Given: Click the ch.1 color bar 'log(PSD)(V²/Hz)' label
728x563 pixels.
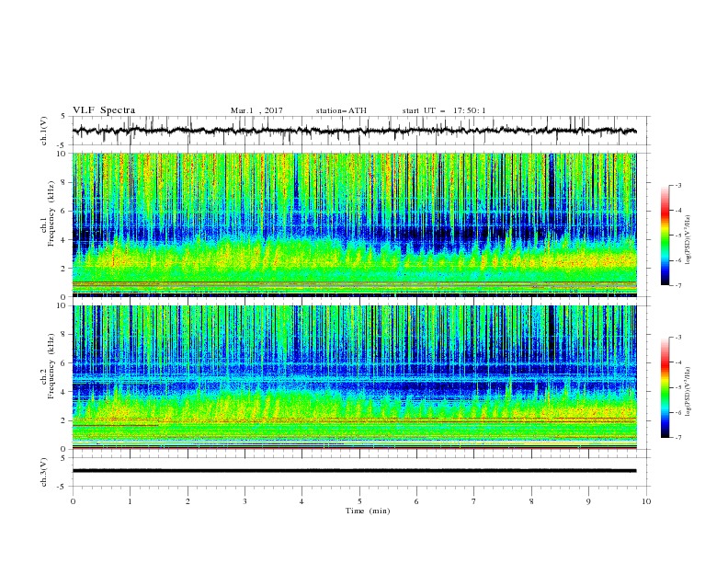Looking at the screenshot, I should (688, 240).
